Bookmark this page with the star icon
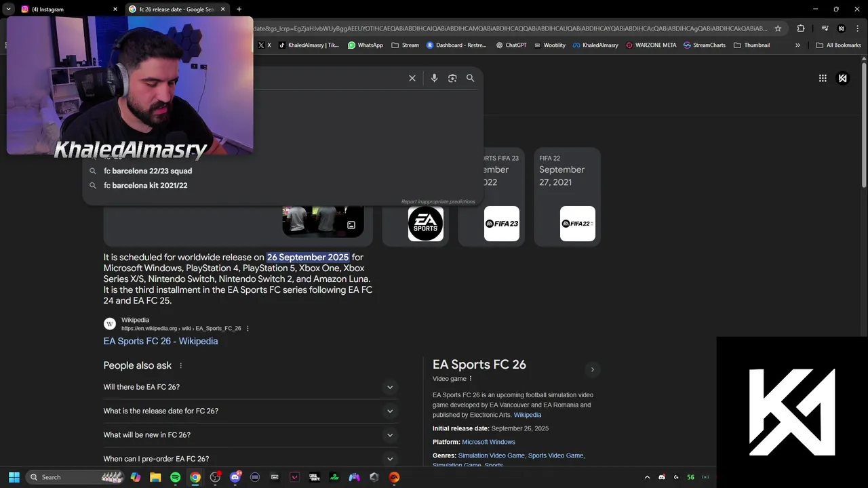 (778, 28)
